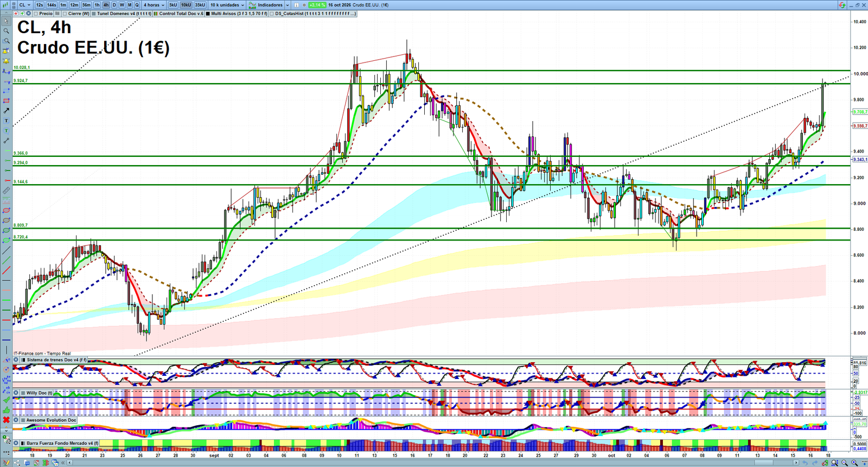Expand the arrow next to Indicadores
868x467 pixels.
(288, 5)
